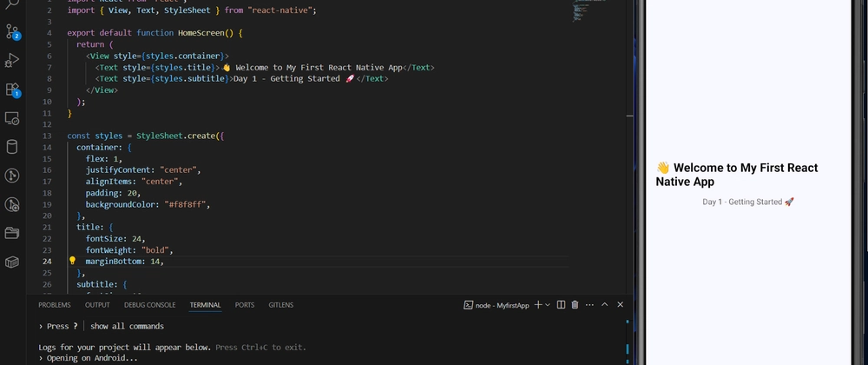Click "HomeScreen" function name on line 4
Screen dimensions: 868x365
pyautogui.click(x=201, y=33)
